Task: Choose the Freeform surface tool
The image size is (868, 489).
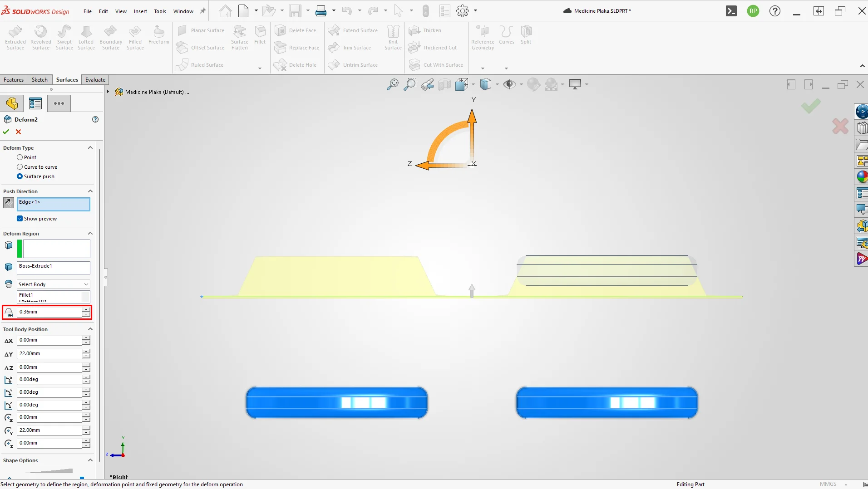Action: (x=158, y=35)
